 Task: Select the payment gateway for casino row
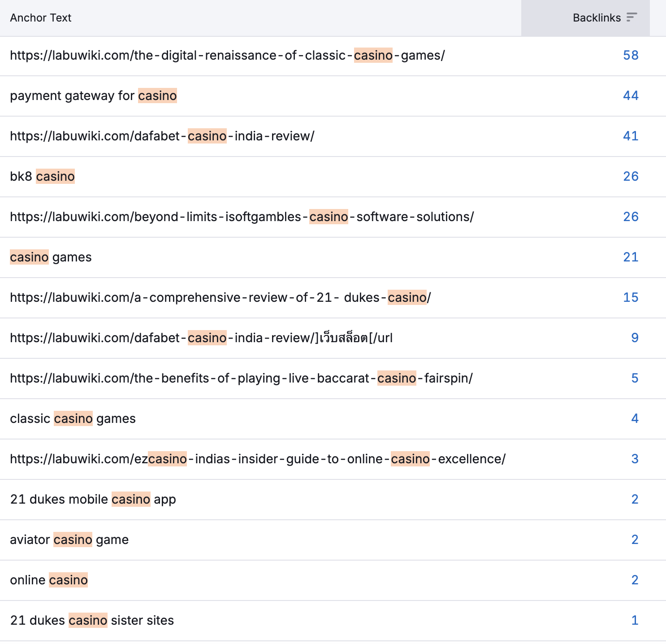[x=94, y=96]
